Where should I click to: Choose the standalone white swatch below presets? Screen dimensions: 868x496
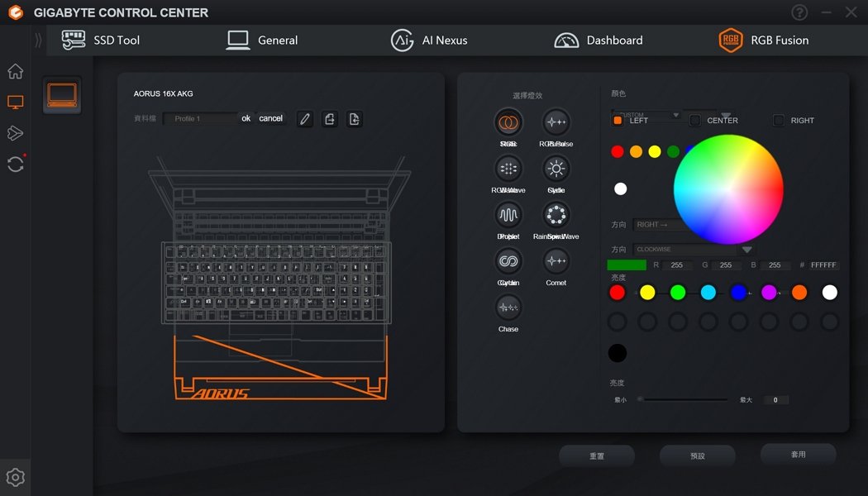(621, 188)
